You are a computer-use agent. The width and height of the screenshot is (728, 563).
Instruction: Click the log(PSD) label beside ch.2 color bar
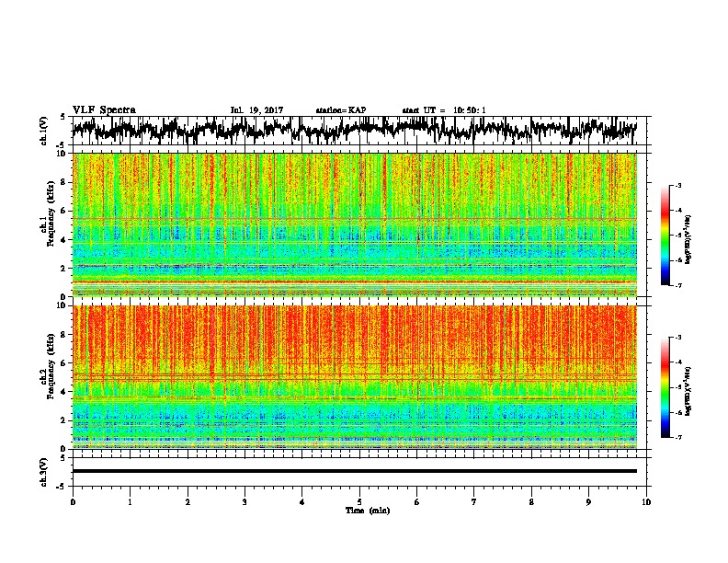coord(688,391)
